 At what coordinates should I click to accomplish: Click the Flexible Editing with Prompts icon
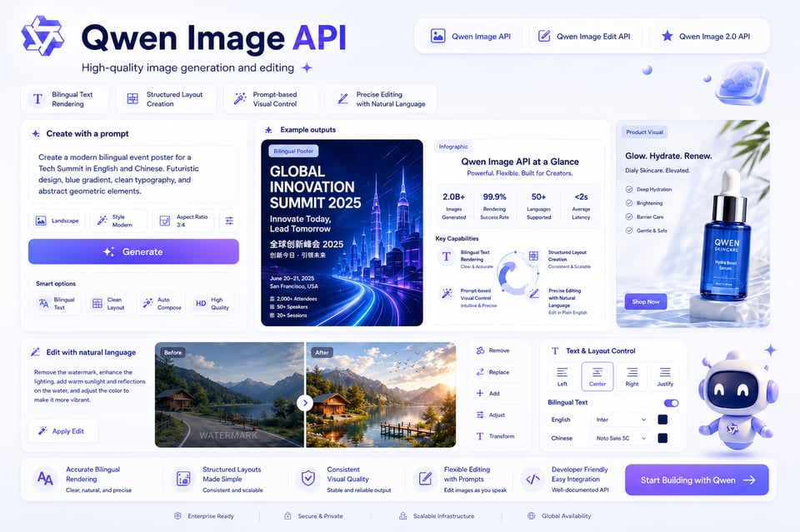click(425, 479)
